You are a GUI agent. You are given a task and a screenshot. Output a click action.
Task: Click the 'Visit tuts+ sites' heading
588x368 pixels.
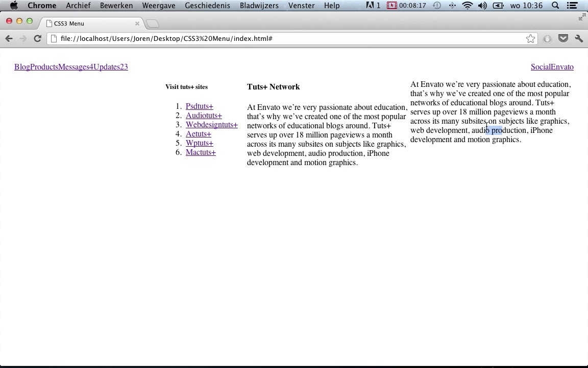(x=186, y=87)
